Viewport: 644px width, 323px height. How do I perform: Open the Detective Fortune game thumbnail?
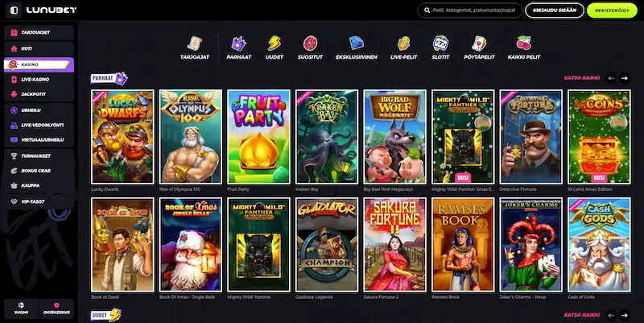point(531,137)
